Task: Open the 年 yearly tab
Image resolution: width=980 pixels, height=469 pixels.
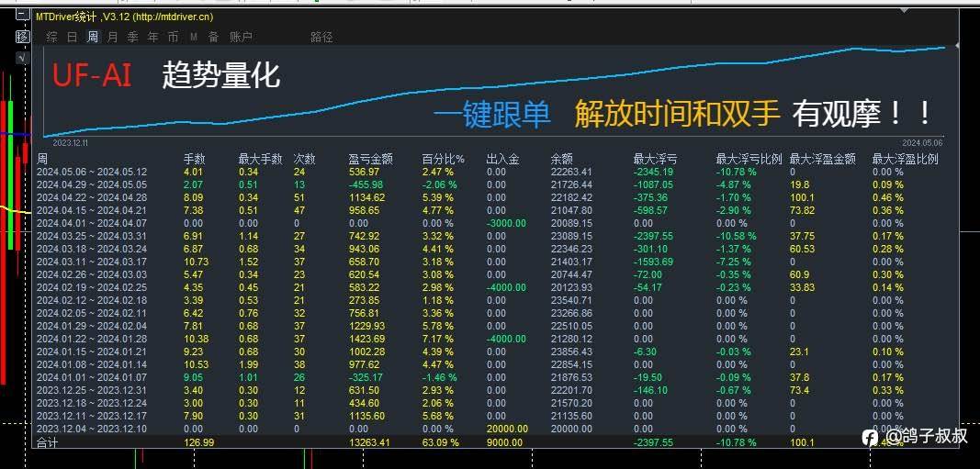Action: [152, 38]
